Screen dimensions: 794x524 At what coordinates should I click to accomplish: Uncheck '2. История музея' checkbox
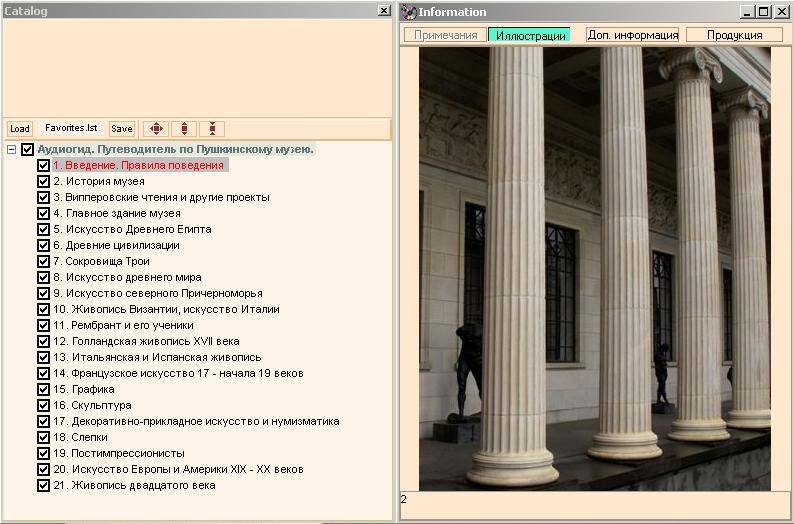click(43, 181)
